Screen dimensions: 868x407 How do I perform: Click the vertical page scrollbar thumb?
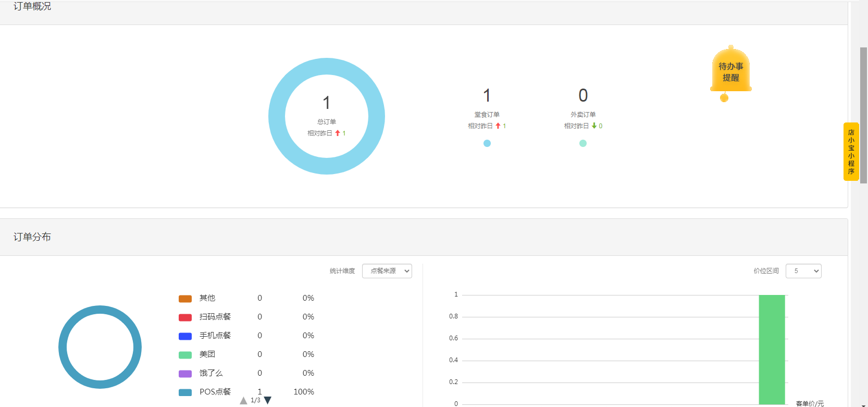(863, 115)
